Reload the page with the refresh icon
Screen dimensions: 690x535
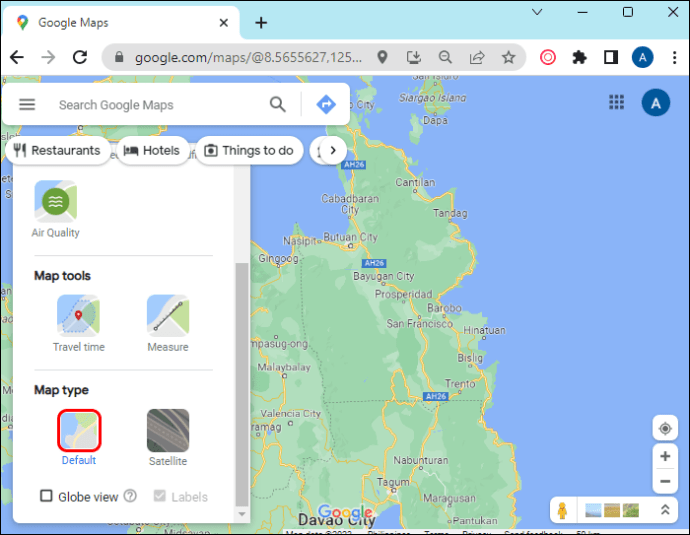[80, 57]
